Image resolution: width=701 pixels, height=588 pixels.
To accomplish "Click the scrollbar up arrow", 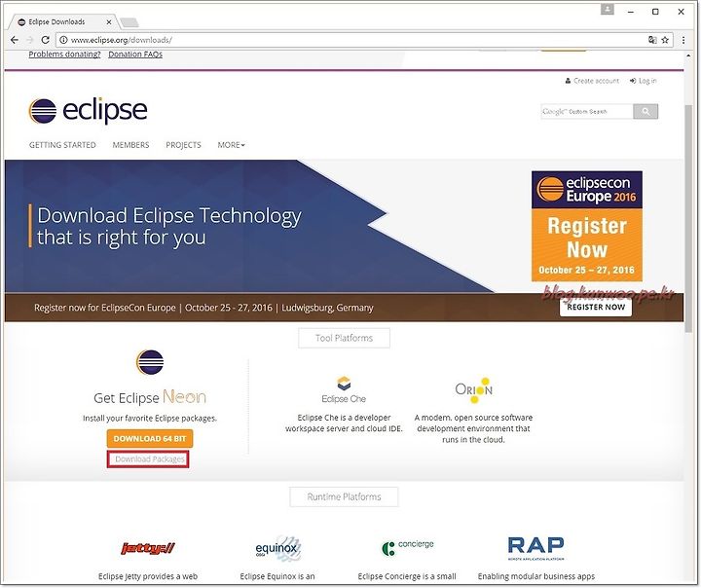I will coord(688,55).
